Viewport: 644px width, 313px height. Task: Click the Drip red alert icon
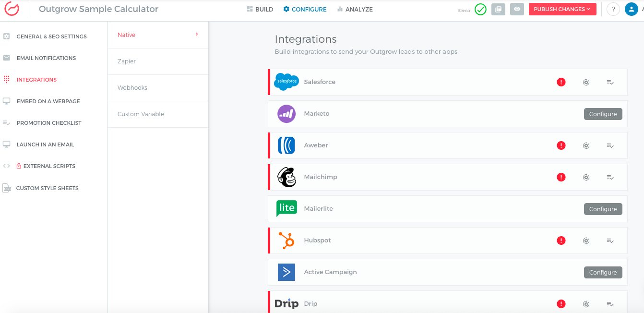pos(561,304)
